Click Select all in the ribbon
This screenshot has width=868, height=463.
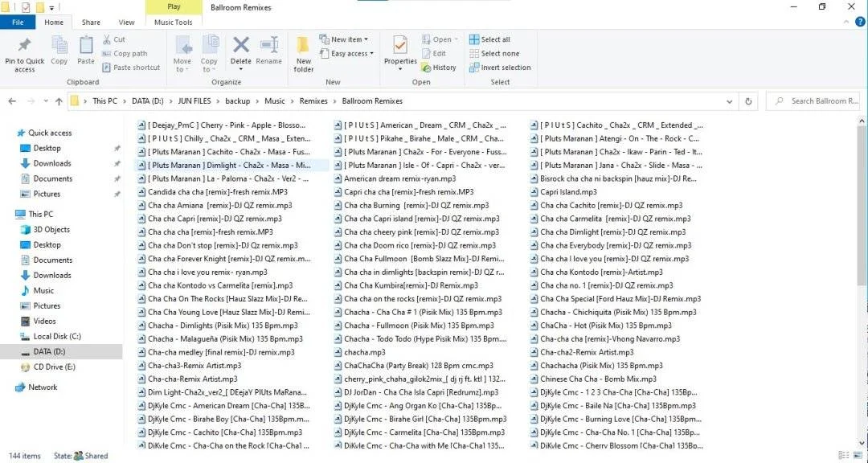(489, 39)
